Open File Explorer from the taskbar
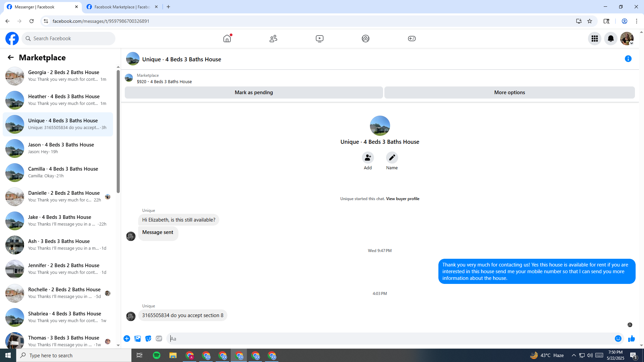Screen dimensions: 644x362 click(173, 355)
